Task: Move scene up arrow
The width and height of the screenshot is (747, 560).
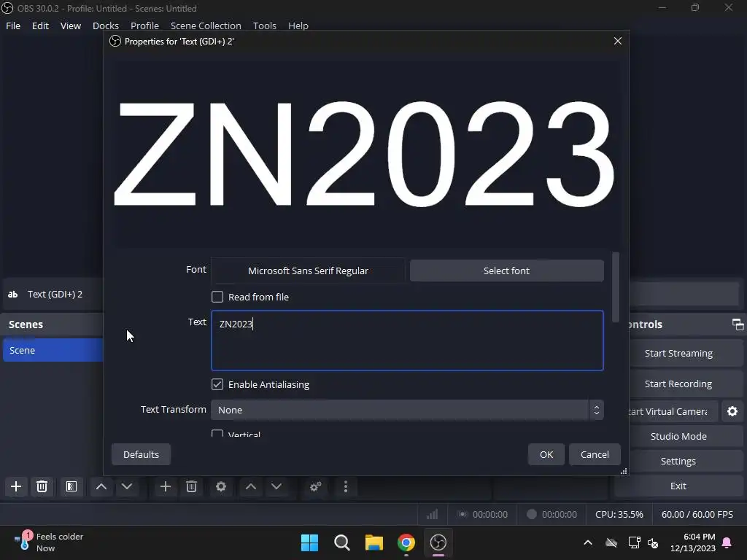Action: pyautogui.click(x=101, y=486)
